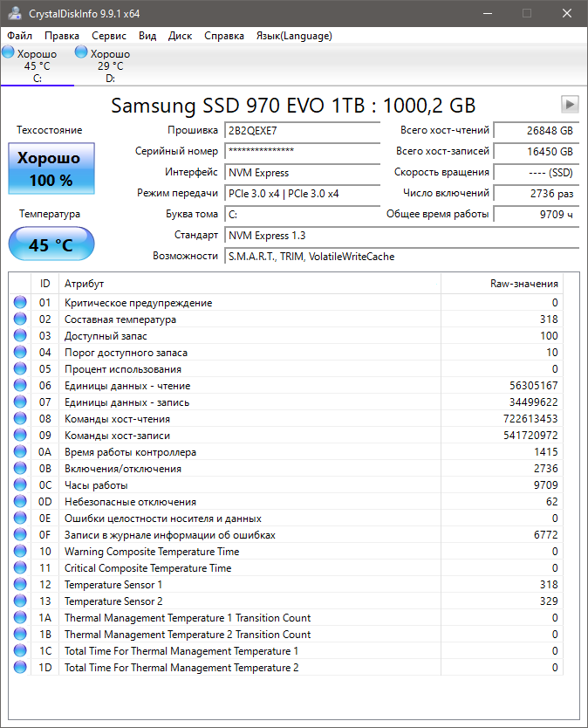The width and height of the screenshot is (588, 728).
Task: Click the Raw-значения column header
Action: [x=502, y=284]
